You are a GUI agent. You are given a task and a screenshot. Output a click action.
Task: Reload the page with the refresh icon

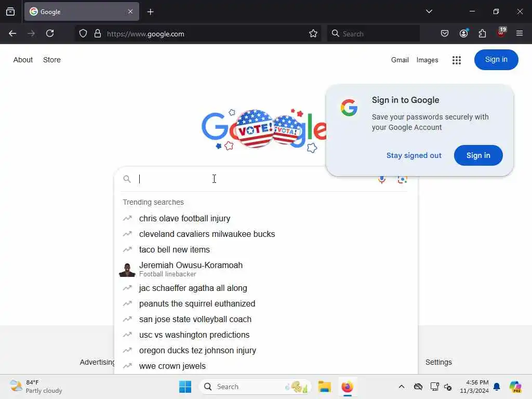tap(50, 34)
